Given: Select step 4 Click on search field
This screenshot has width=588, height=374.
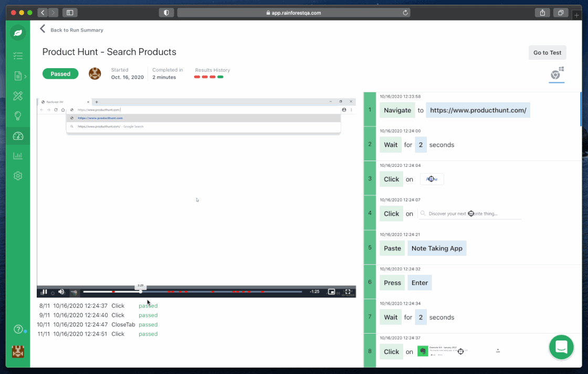Looking at the screenshot, I should [x=472, y=213].
